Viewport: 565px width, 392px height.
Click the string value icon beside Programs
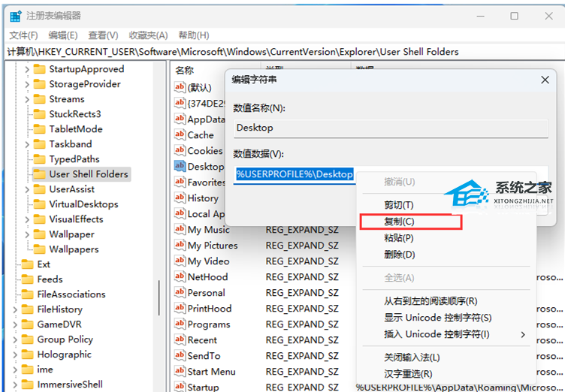(x=180, y=324)
